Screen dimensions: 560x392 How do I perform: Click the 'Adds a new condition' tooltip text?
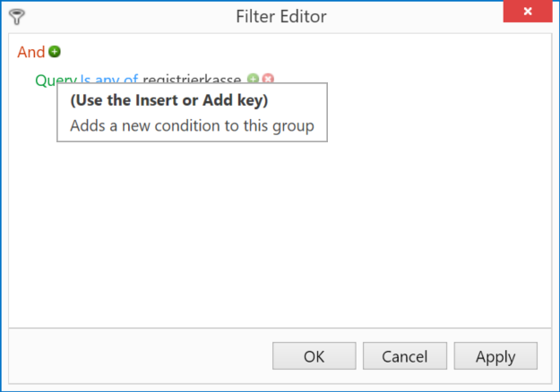[192, 126]
